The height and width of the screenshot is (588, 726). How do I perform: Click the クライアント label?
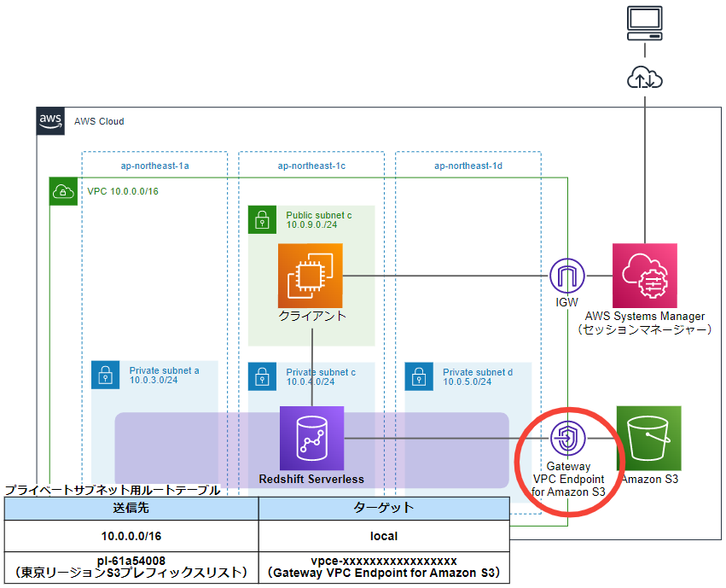point(312,317)
